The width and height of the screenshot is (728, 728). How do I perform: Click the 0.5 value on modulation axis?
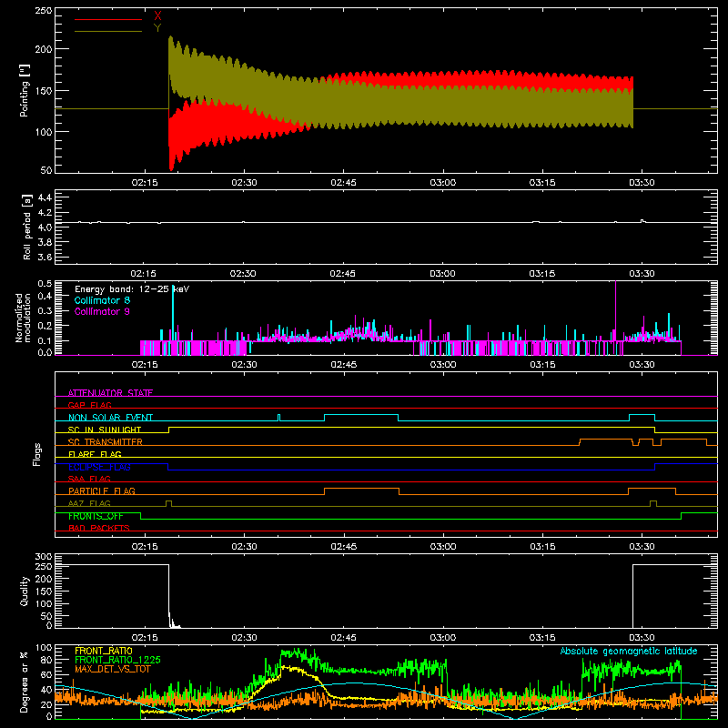click(x=45, y=284)
